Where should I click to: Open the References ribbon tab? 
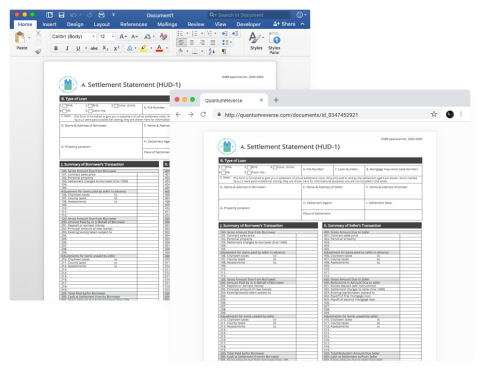tap(133, 24)
